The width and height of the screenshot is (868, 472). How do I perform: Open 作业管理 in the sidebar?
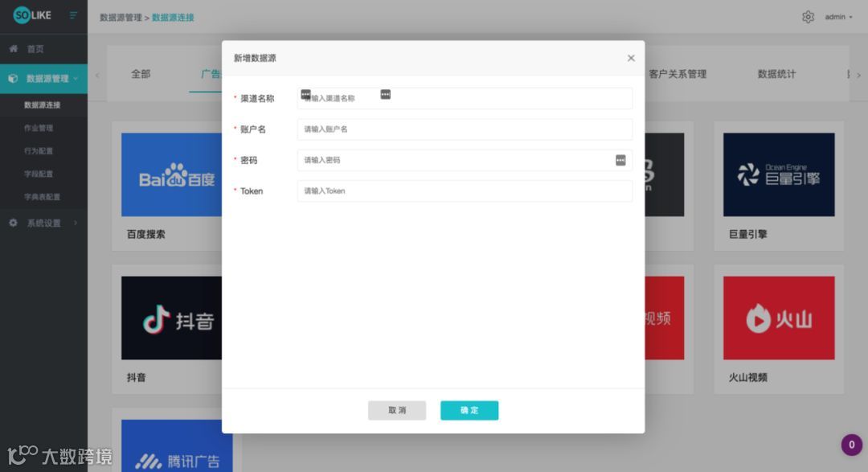(x=39, y=128)
